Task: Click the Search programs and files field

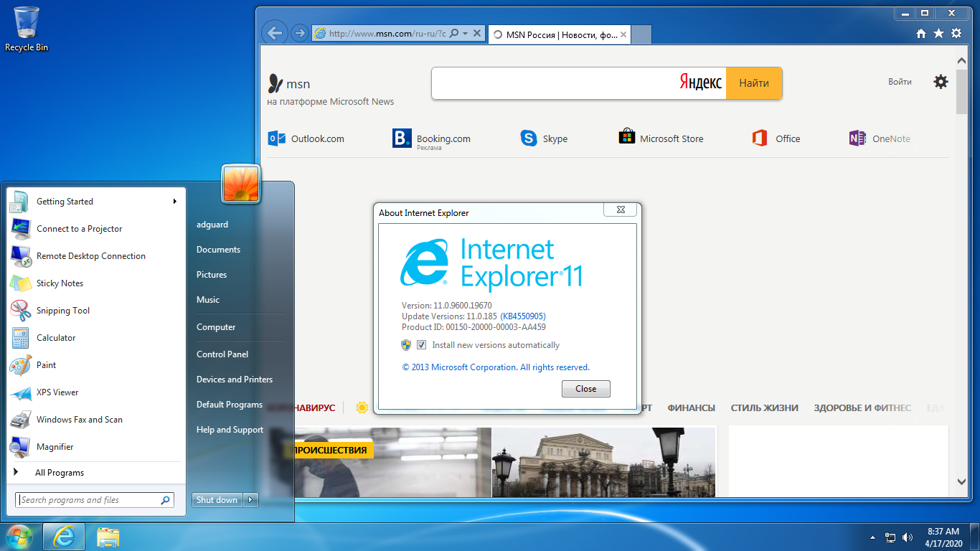Action: click(x=94, y=500)
